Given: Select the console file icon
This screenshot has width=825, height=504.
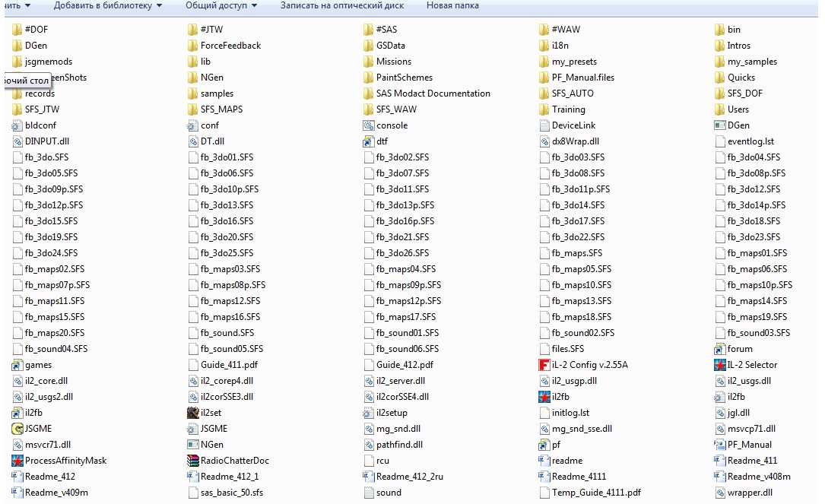Looking at the screenshot, I should (368, 125).
